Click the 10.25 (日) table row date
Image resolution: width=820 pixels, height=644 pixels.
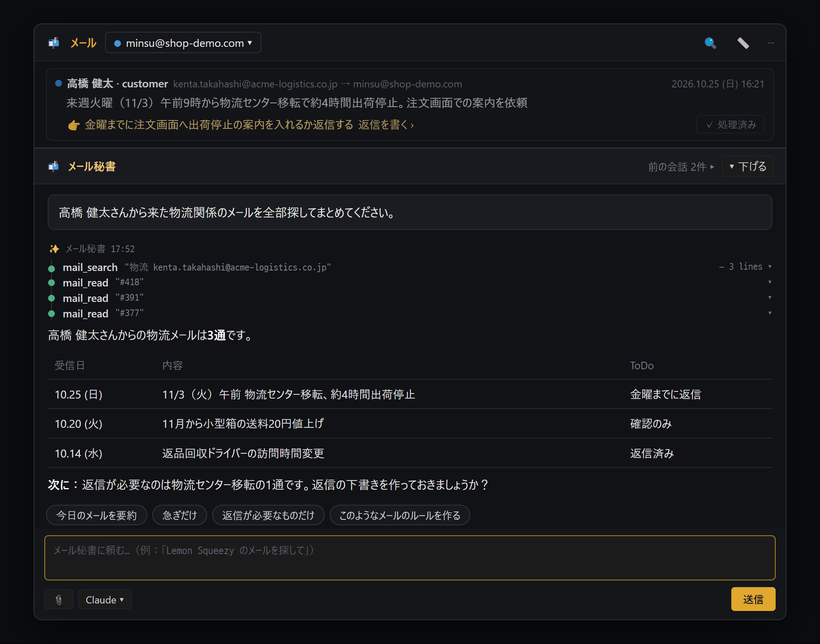(79, 394)
